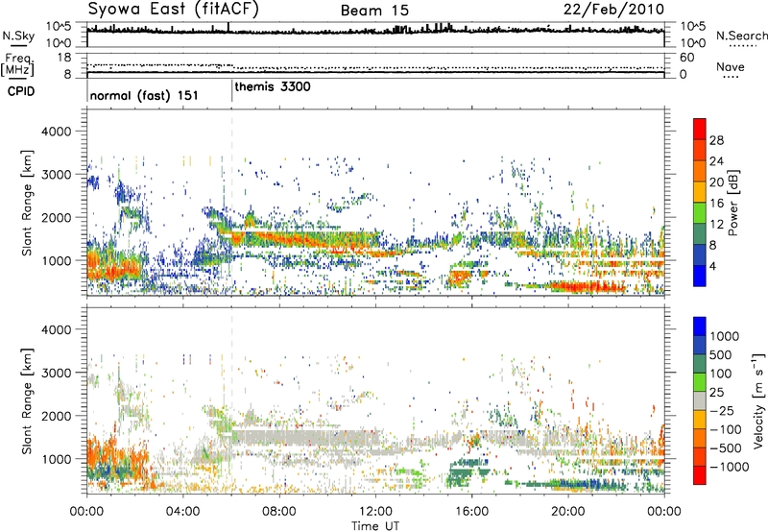
Task: Click the 'Power [dB]' color bar label
Action: [732, 203]
